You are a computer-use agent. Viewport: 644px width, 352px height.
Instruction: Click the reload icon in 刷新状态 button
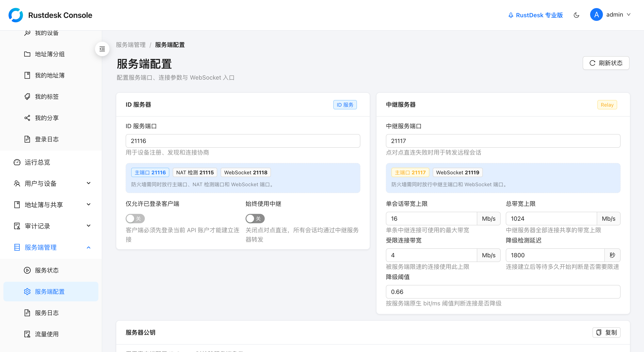point(592,63)
